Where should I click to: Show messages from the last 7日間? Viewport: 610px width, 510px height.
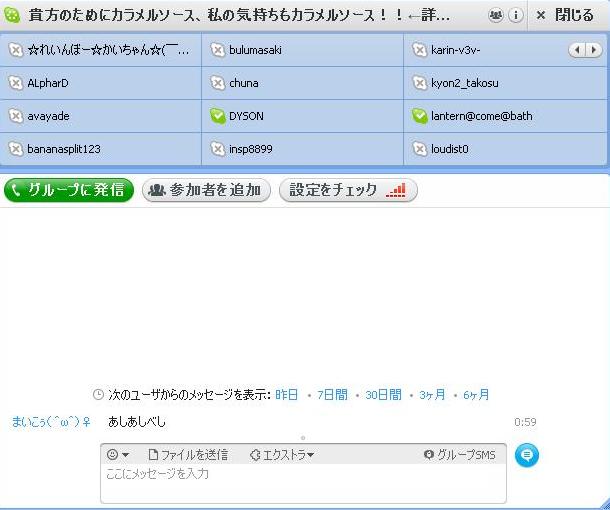point(332,395)
